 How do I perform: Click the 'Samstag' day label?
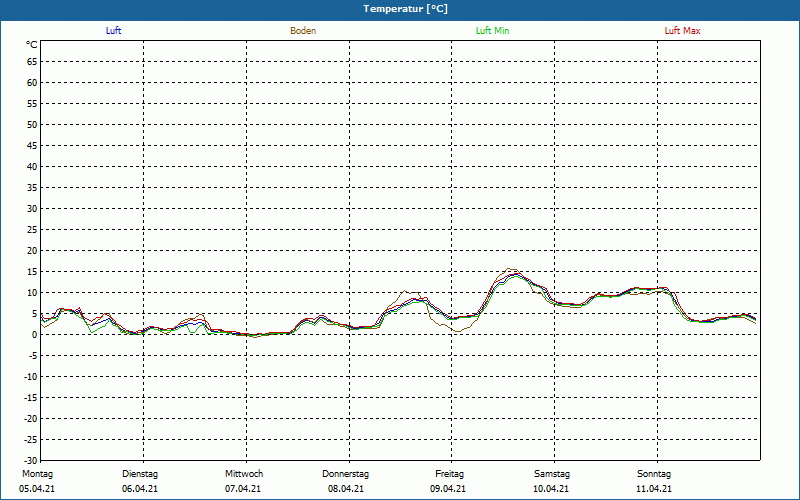(x=552, y=474)
